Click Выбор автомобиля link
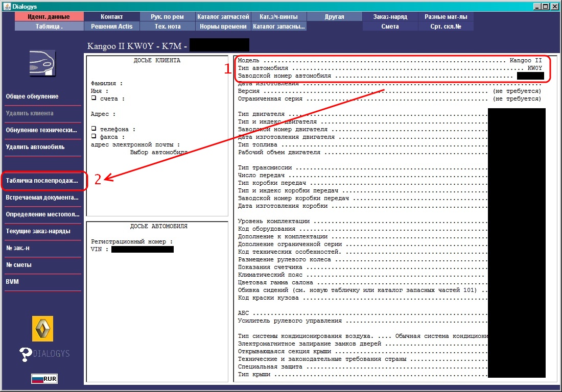The image size is (562, 392). click(158, 152)
